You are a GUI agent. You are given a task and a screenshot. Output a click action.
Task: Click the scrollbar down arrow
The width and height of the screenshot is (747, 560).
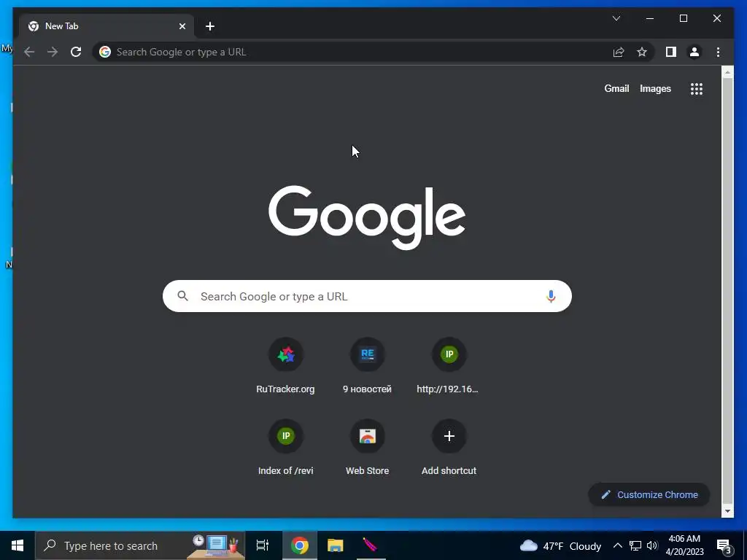[x=727, y=511]
